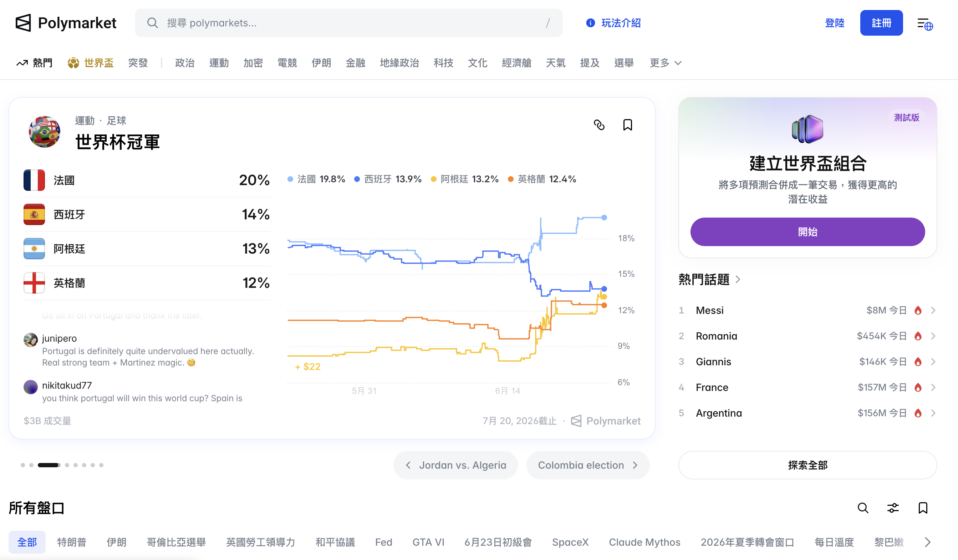Click the soccer ball icon next to 世界盃
This screenshot has height=560, width=958.
click(x=73, y=63)
